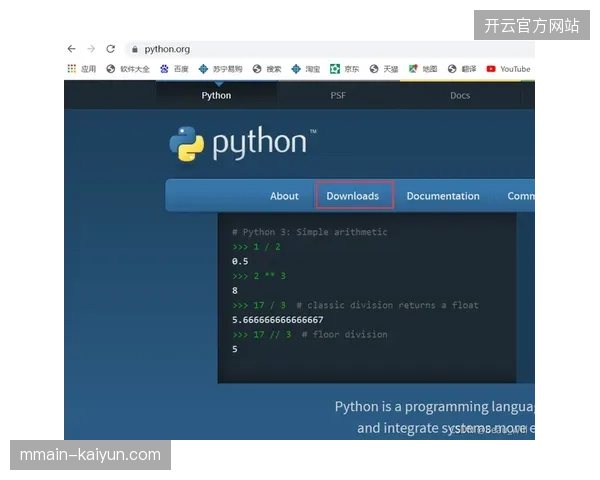This screenshot has height=480, width=600.
Task: Open the 天猫 bookmark
Action: (x=384, y=69)
